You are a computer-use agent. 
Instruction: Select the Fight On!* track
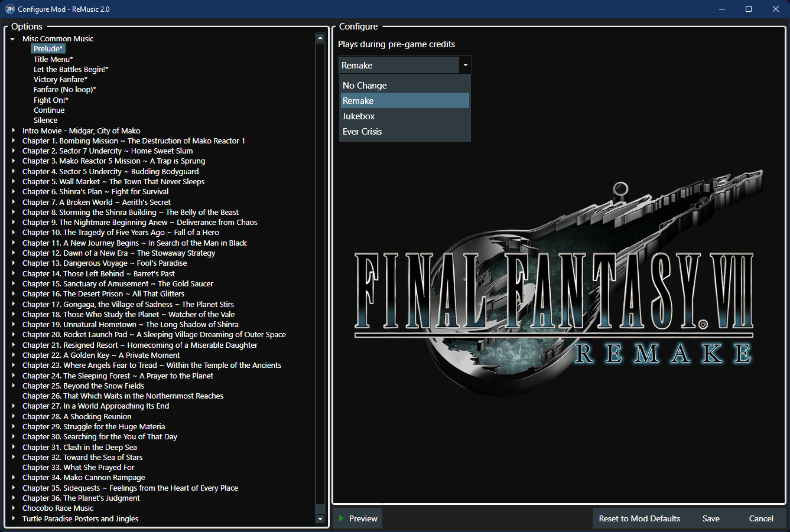51,100
